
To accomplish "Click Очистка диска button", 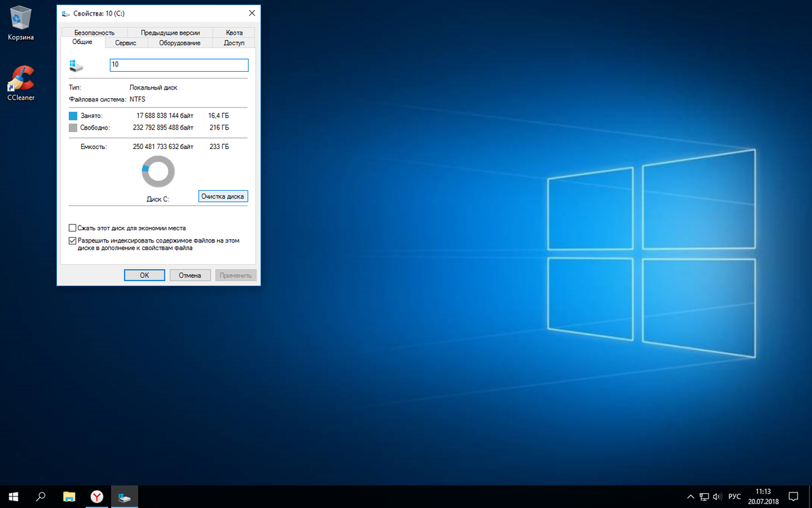I will coord(223,196).
